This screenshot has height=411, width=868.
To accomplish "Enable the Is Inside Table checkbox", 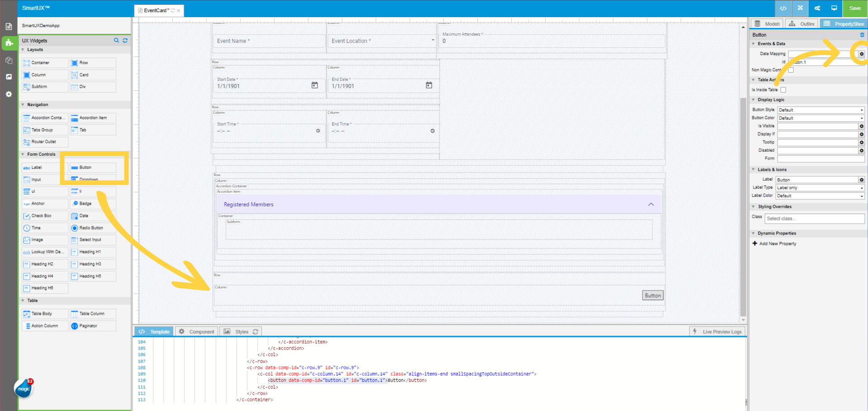I will [783, 90].
